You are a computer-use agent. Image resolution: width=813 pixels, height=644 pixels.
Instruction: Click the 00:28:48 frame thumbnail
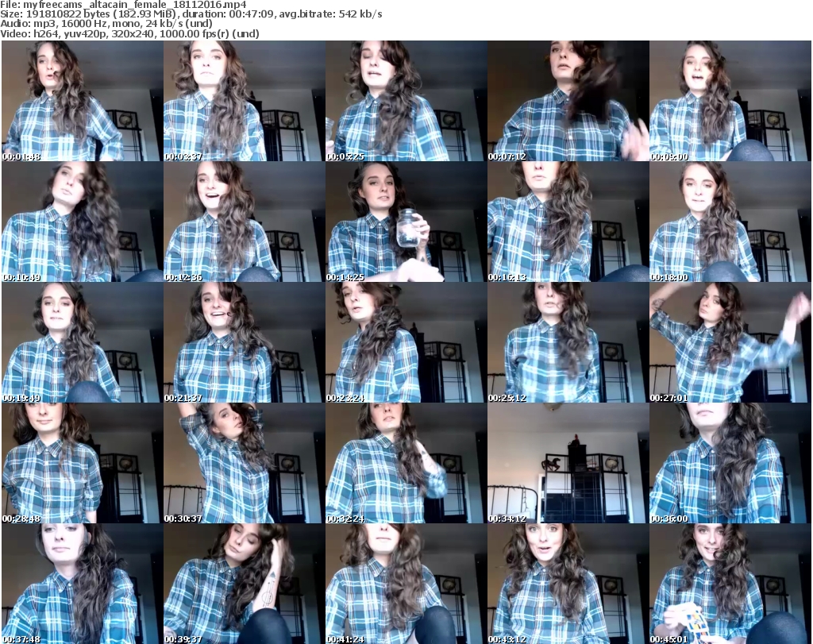click(83, 463)
